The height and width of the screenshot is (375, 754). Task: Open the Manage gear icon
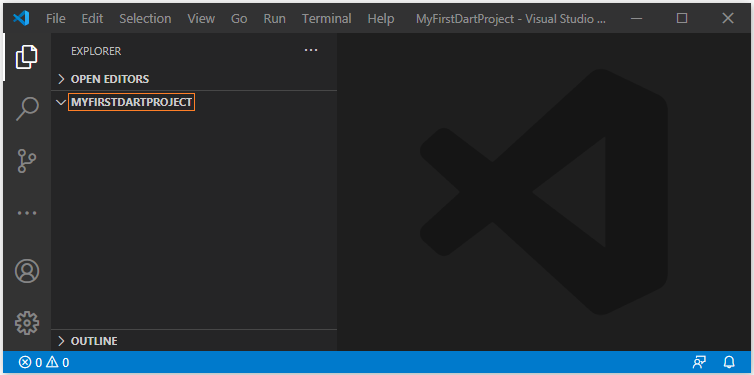(27, 323)
